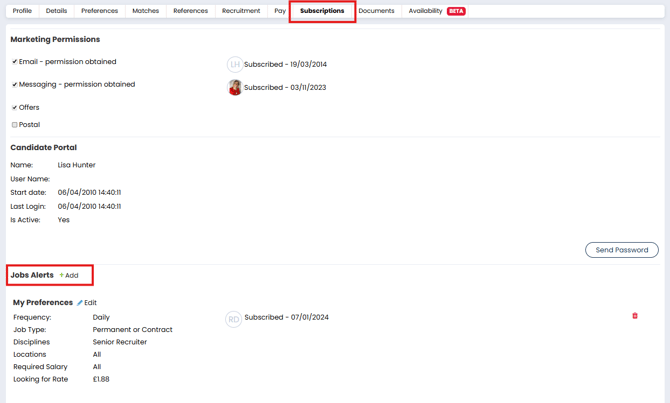This screenshot has width=670, height=403.
Task: Click the 'Subscribed - 07/01/2024' text
Action: click(286, 318)
